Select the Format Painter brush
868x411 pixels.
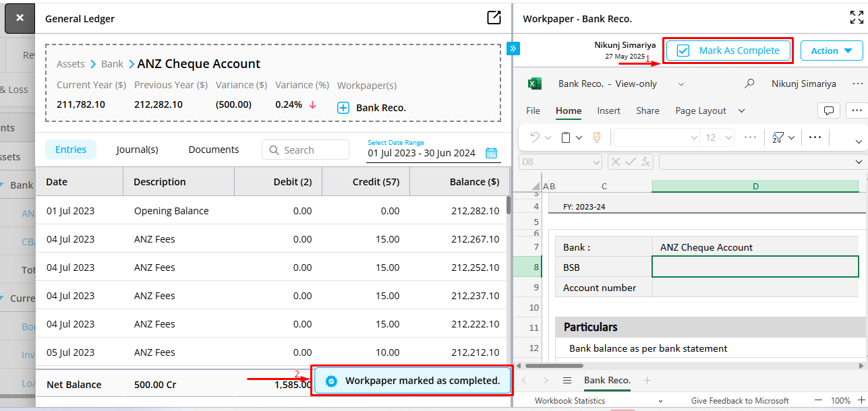(597, 137)
